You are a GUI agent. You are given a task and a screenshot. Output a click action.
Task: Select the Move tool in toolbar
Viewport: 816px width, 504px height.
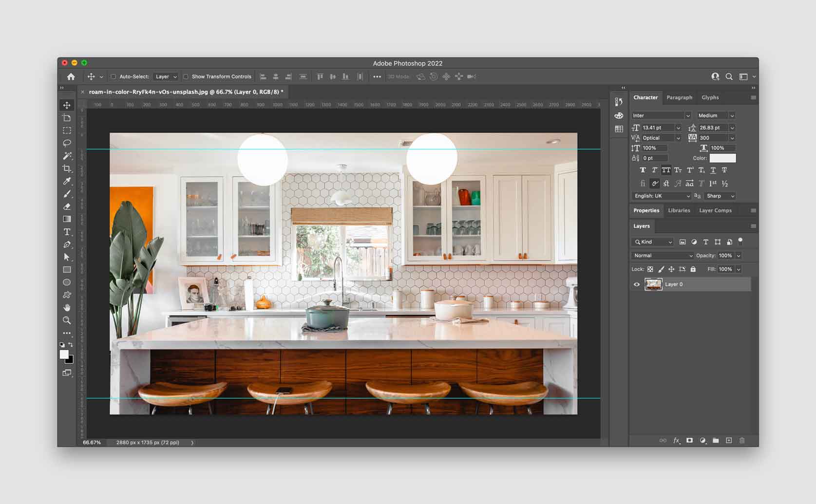click(67, 105)
